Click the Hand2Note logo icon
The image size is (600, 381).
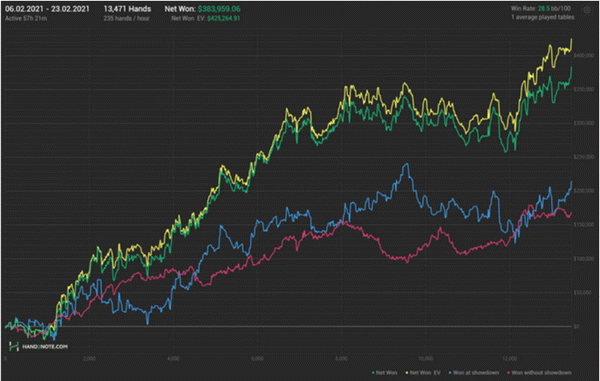14,346
